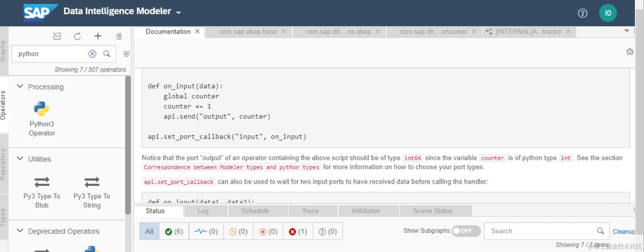
Task: Collapse the Utilities category
Action: click(x=20, y=158)
